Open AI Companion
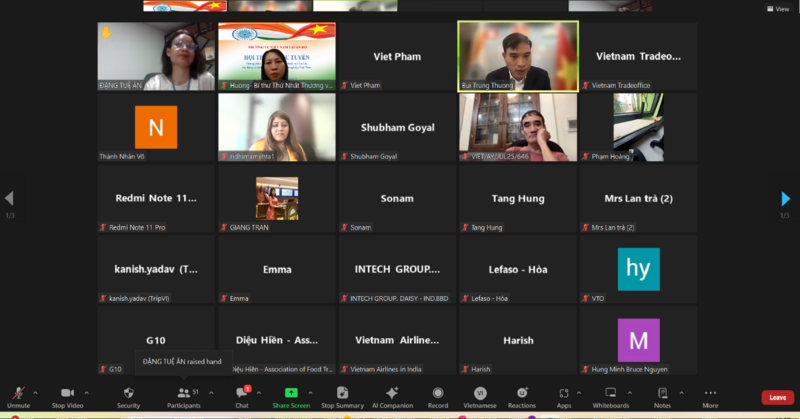The height and width of the screenshot is (419, 800). tap(392, 393)
